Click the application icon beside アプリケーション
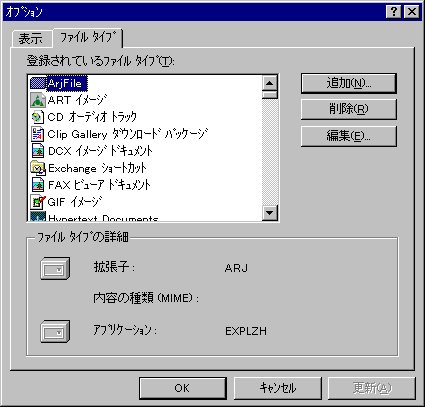This screenshot has width=425, height=407. click(x=55, y=331)
